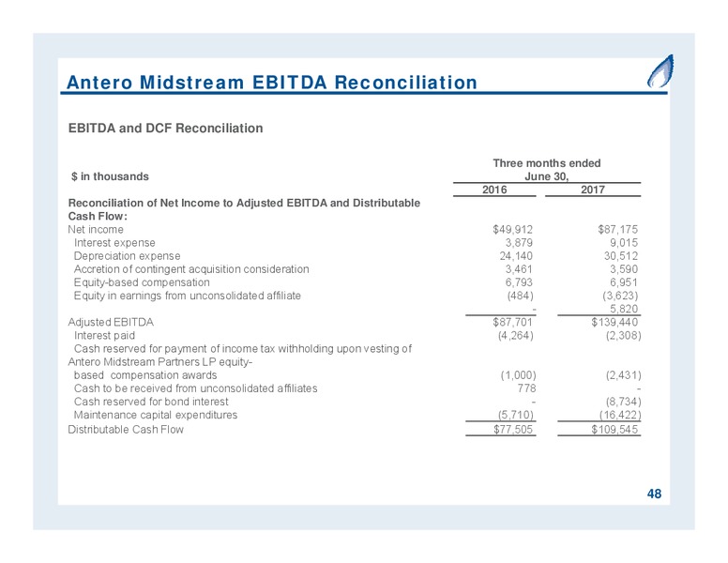This screenshot has width=728, height=563.
Task: Click the 2016 net income value $49,912
Action: click(x=512, y=230)
